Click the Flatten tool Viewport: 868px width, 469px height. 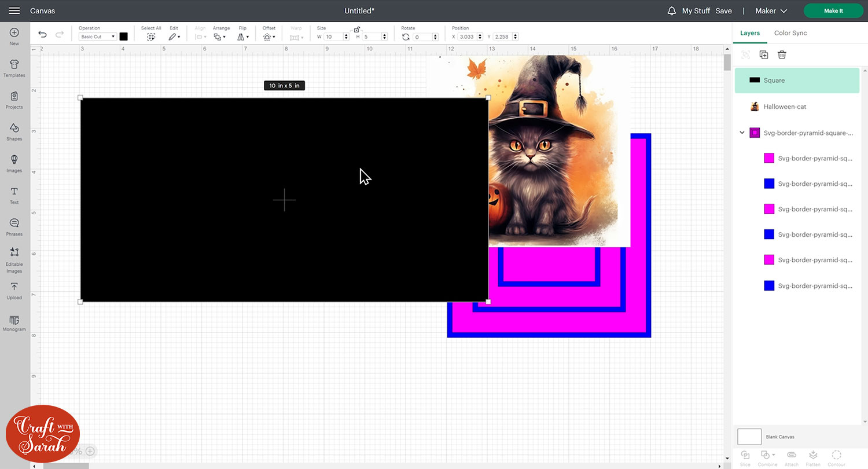(813, 457)
